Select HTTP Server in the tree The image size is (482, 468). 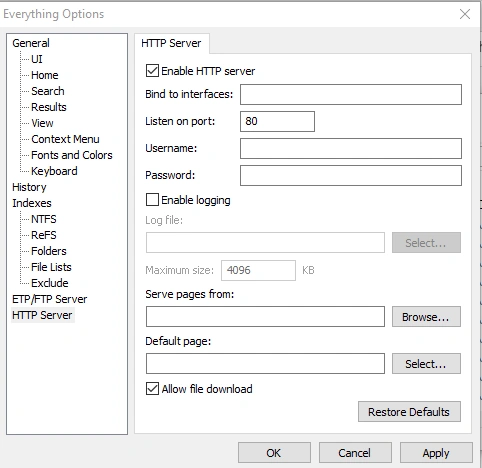tap(42, 315)
